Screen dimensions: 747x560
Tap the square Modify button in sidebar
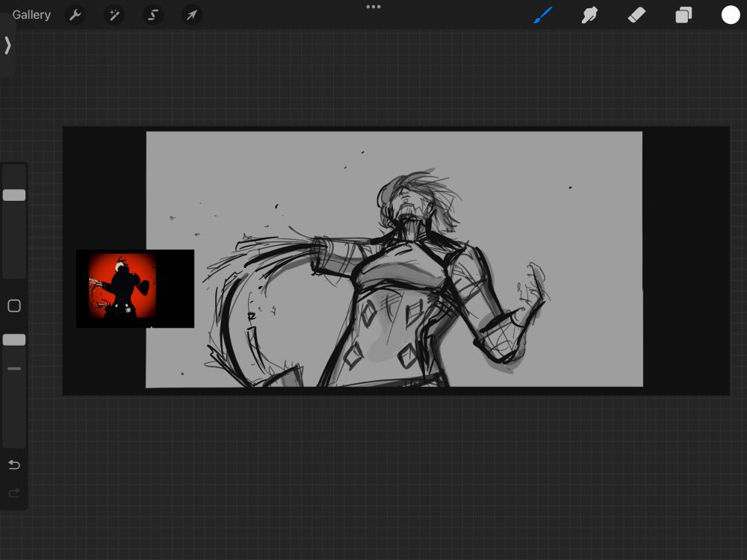pyautogui.click(x=14, y=305)
